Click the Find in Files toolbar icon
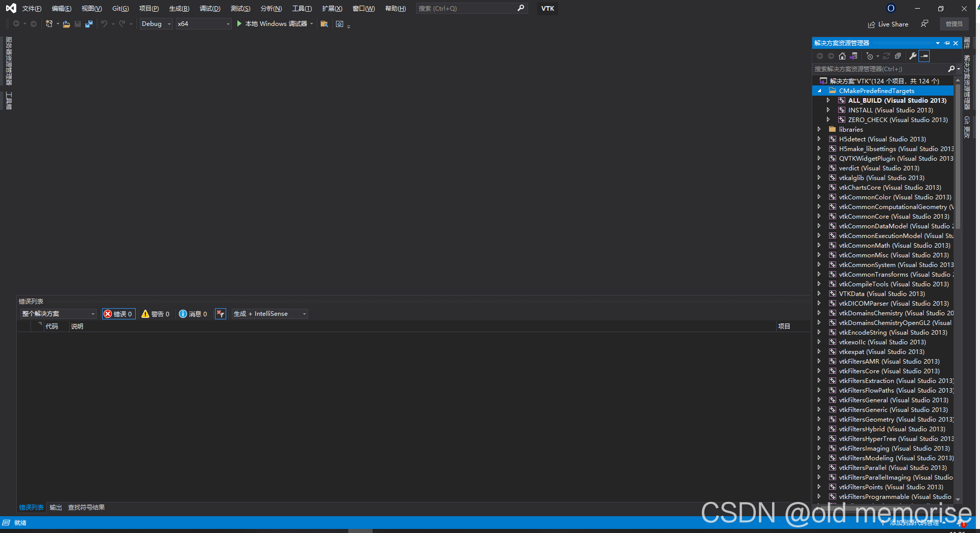Viewport: 980px width, 533px height. pos(324,24)
